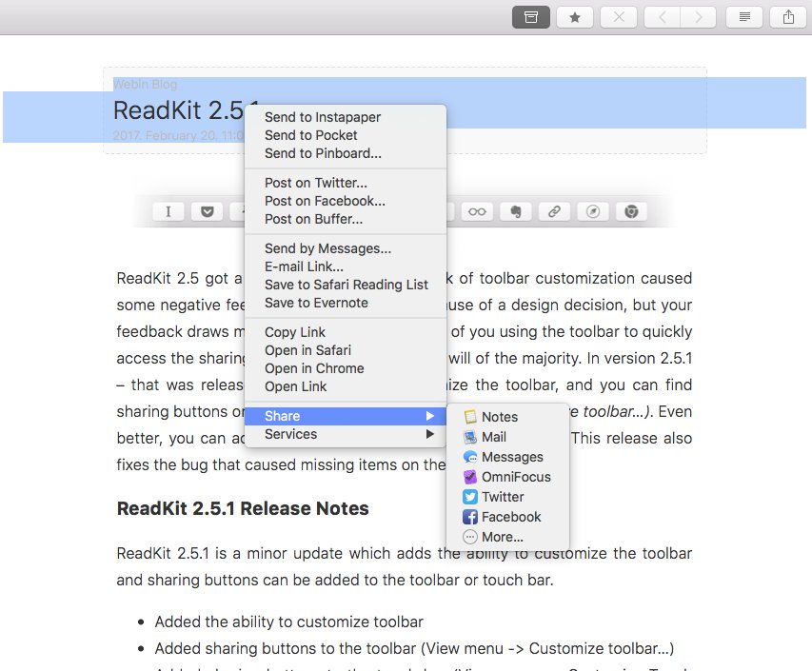Choose Save to Safari Reading List
The image size is (812, 671).
point(346,285)
